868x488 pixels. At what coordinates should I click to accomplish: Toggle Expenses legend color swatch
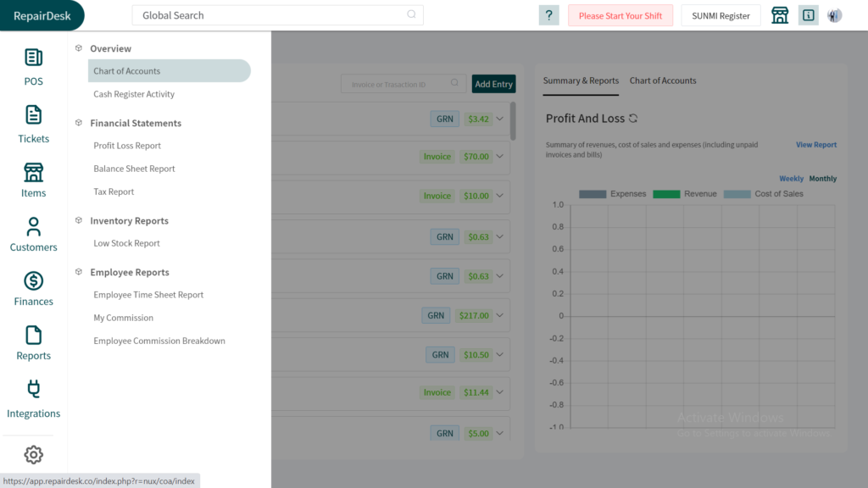pyautogui.click(x=593, y=194)
